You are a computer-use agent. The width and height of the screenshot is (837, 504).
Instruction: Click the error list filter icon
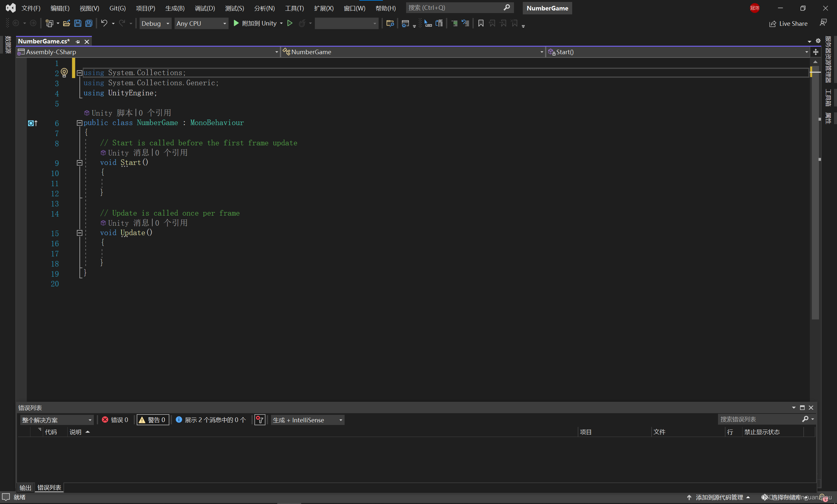(260, 420)
